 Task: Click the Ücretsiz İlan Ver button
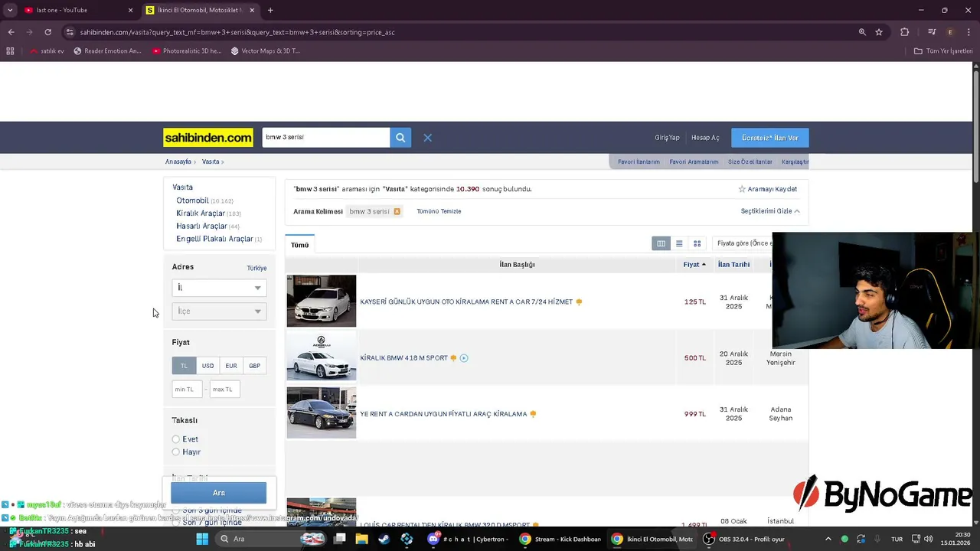click(x=769, y=138)
